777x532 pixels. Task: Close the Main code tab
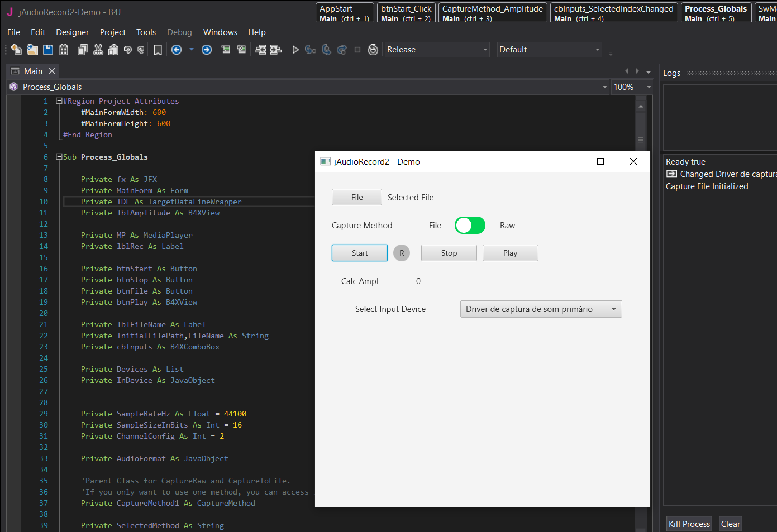point(52,71)
